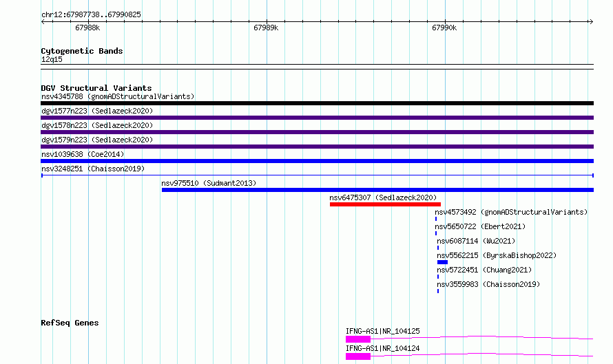The width and height of the screenshot is (613, 364).
Task: Click the RefSeq Genes track title
Action: click(70, 323)
